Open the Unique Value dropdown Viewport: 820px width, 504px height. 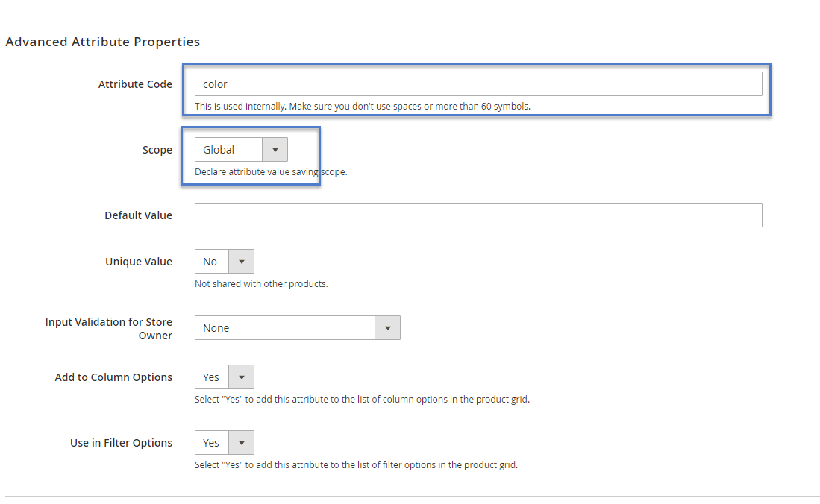coord(225,262)
